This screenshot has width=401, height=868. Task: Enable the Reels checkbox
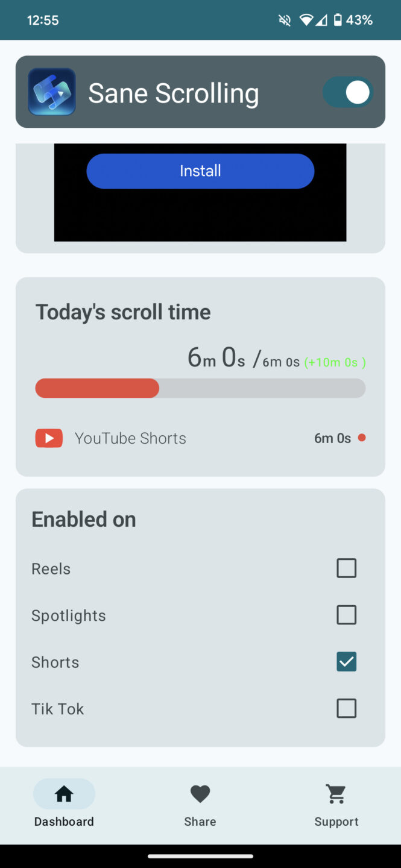346,568
